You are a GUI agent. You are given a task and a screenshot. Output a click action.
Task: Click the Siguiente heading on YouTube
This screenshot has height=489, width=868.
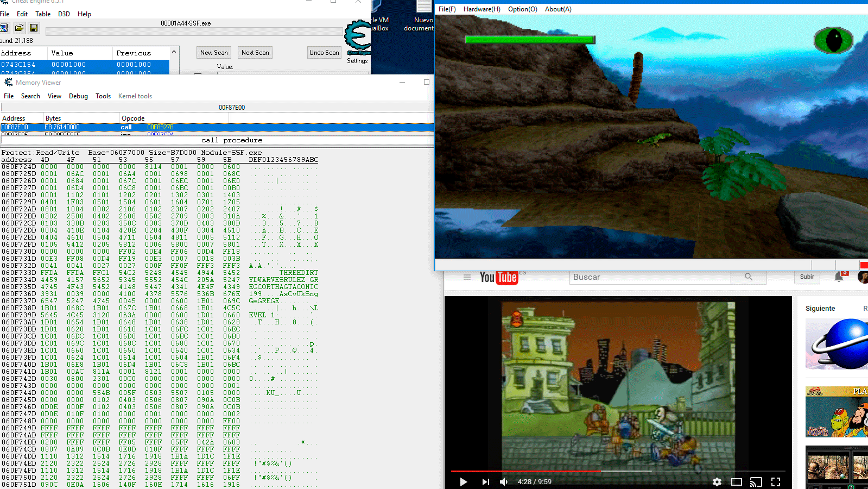pyautogui.click(x=820, y=309)
